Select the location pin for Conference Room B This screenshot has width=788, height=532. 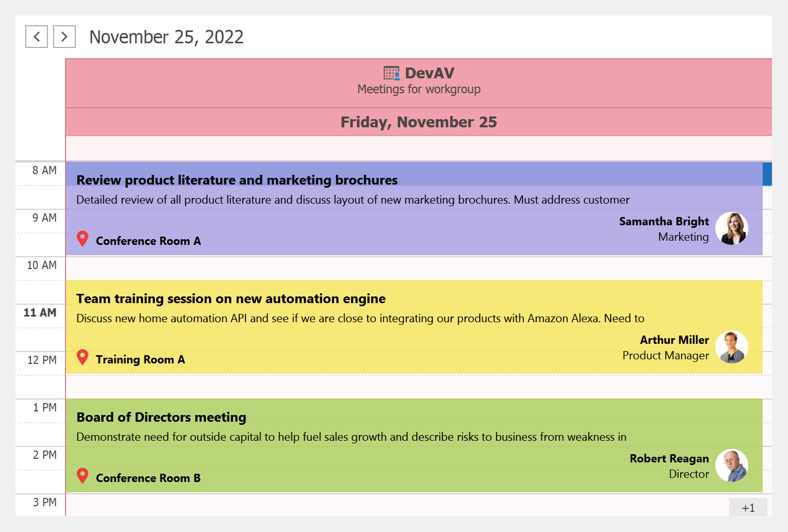click(83, 476)
